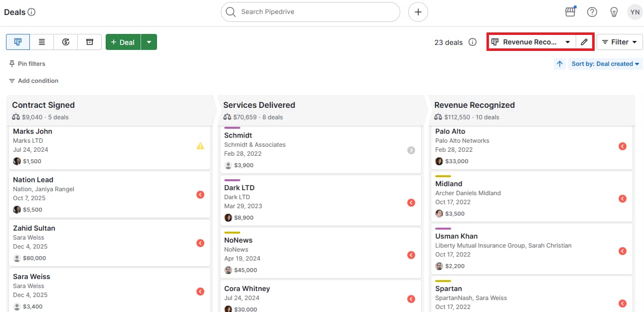
Task: Click the rotten deal indicator on Nation Lead
Action: click(x=200, y=194)
